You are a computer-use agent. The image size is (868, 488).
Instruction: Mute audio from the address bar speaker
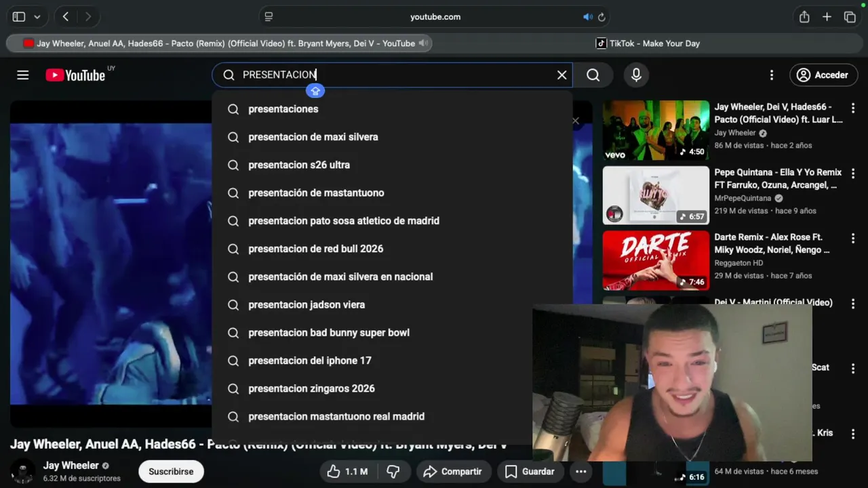pos(587,17)
